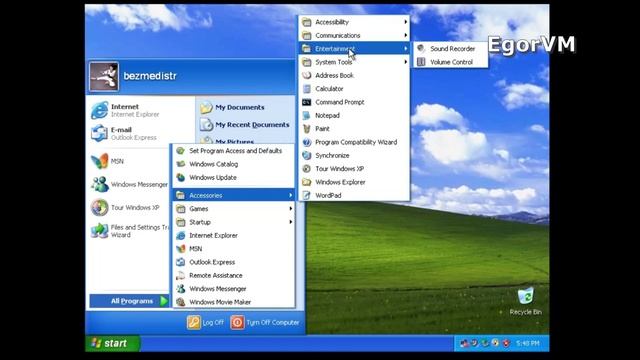The width and height of the screenshot is (640, 360).
Task: Click the red shield security tray icon
Action: tap(506, 343)
